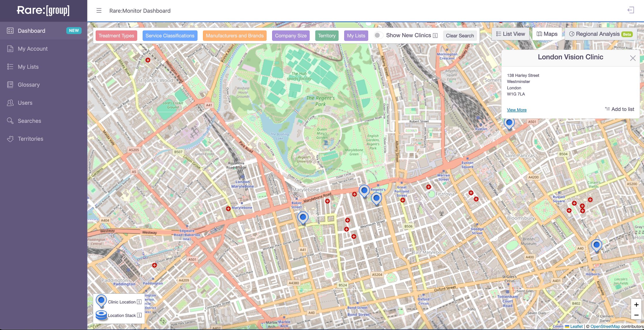Click the My Lists list icon

(x=10, y=67)
